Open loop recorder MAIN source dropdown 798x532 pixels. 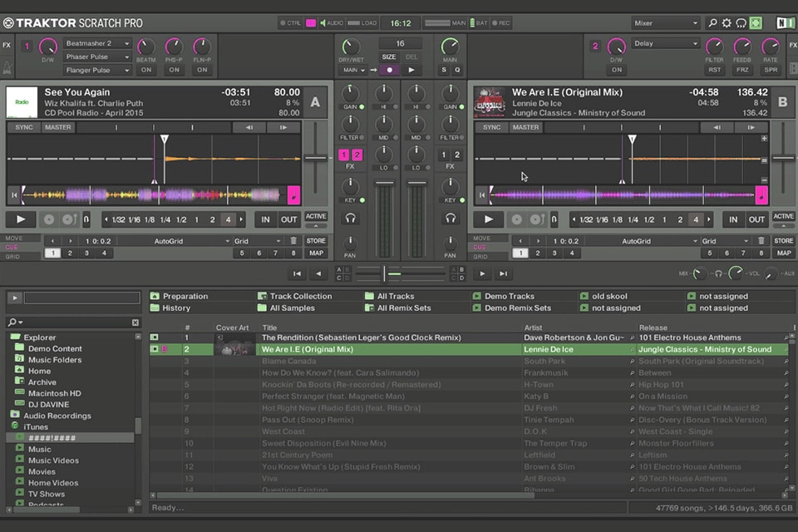(354, 70)
